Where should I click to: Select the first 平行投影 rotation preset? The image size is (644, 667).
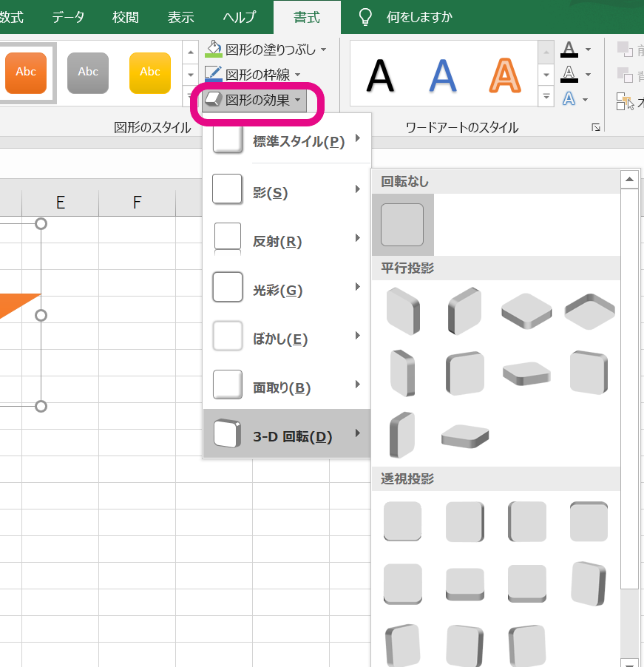click(x=402, y=311)
